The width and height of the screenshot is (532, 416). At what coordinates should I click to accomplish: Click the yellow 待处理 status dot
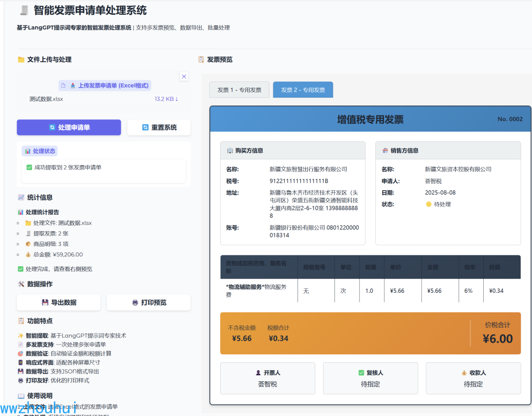[429, 204]
